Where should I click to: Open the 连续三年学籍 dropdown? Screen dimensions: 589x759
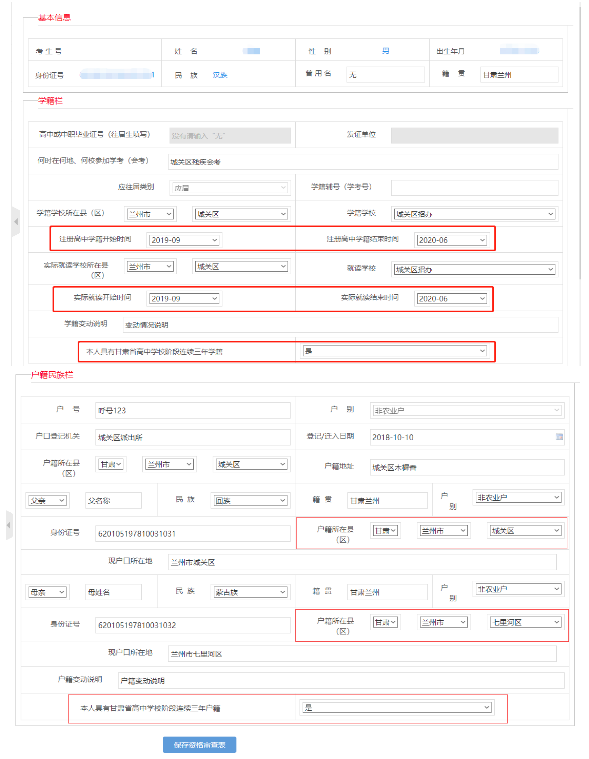tap(394, 351)
